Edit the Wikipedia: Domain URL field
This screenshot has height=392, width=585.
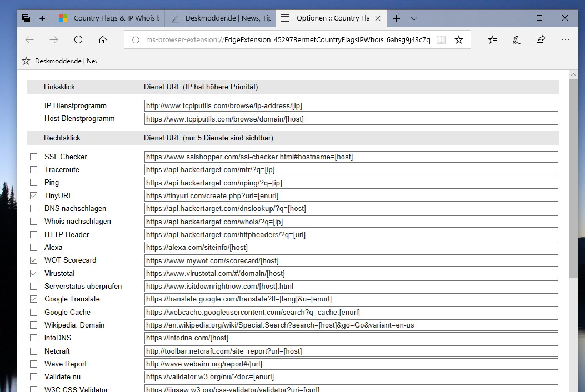[x=351, y=325]
